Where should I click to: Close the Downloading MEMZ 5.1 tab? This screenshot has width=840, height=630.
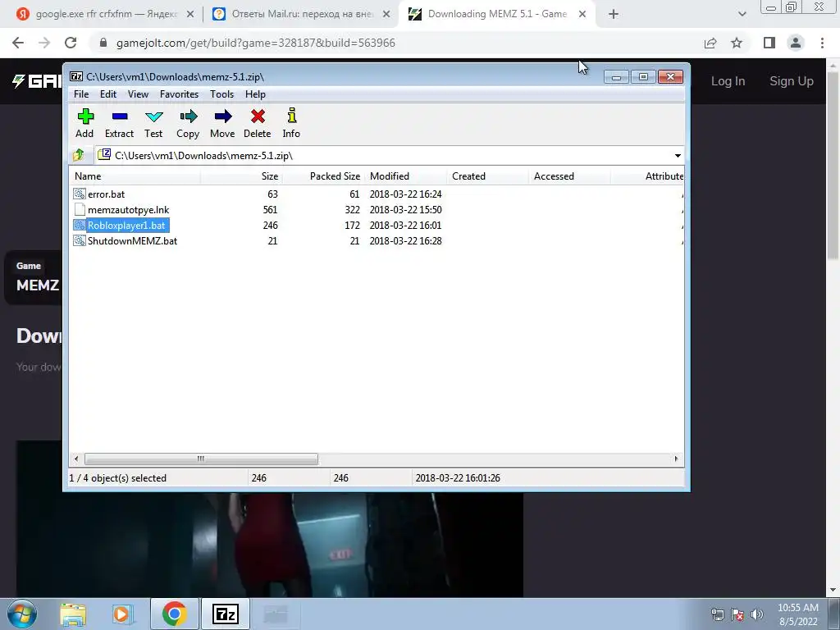pos(582,15)
